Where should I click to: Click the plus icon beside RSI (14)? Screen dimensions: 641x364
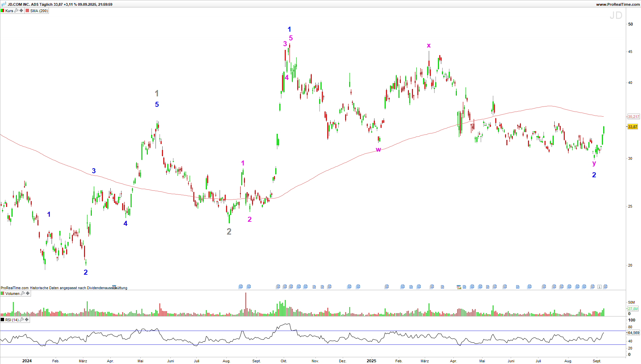[27, 320]
